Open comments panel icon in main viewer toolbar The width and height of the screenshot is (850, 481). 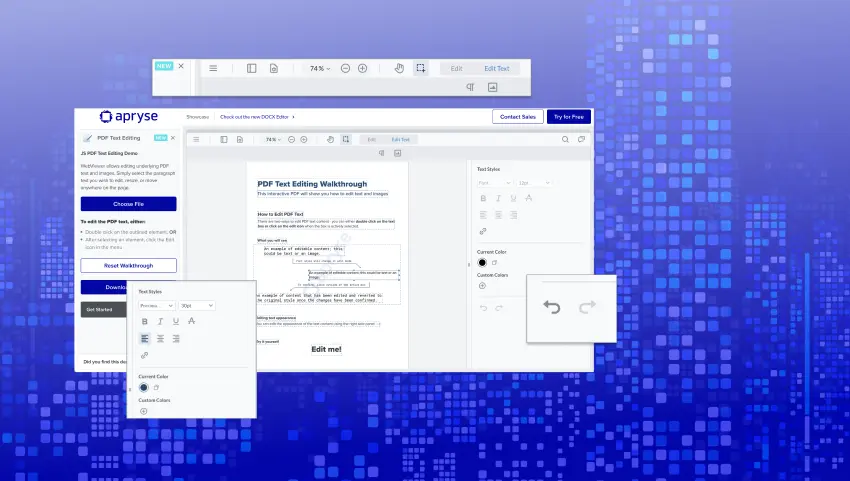tap(581, 139)
